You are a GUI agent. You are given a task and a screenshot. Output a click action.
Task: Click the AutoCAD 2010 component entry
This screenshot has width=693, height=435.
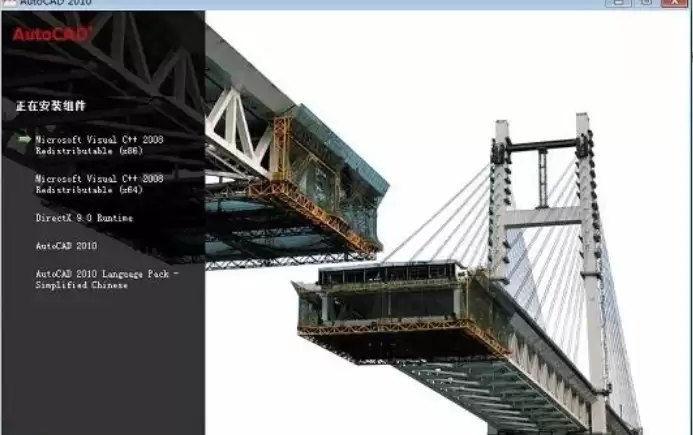(66, 246)
